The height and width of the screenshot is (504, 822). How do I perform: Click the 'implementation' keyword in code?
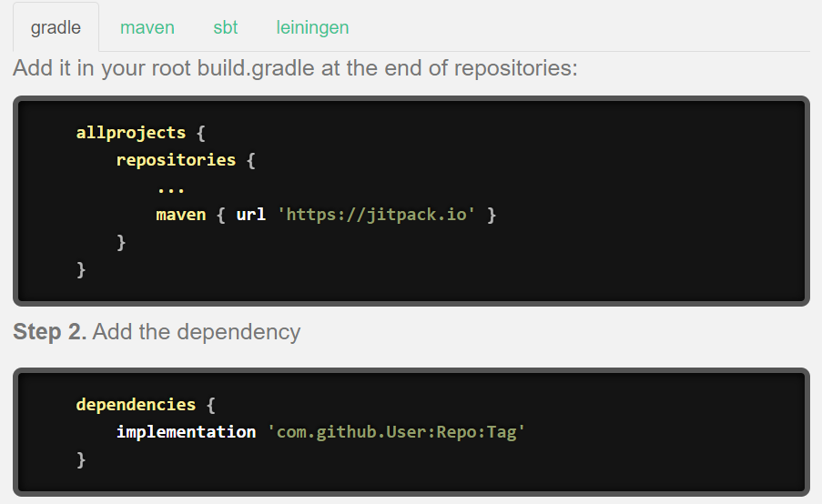186,432
